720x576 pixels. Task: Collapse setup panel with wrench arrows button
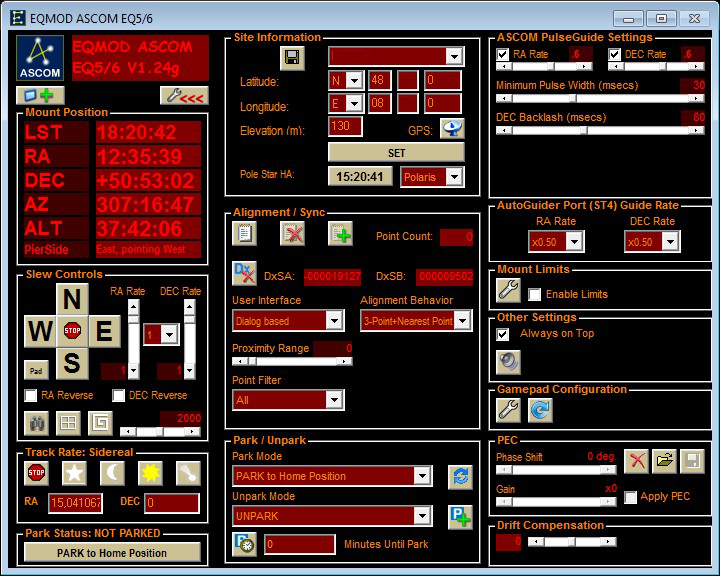click(x=184, y=96)
